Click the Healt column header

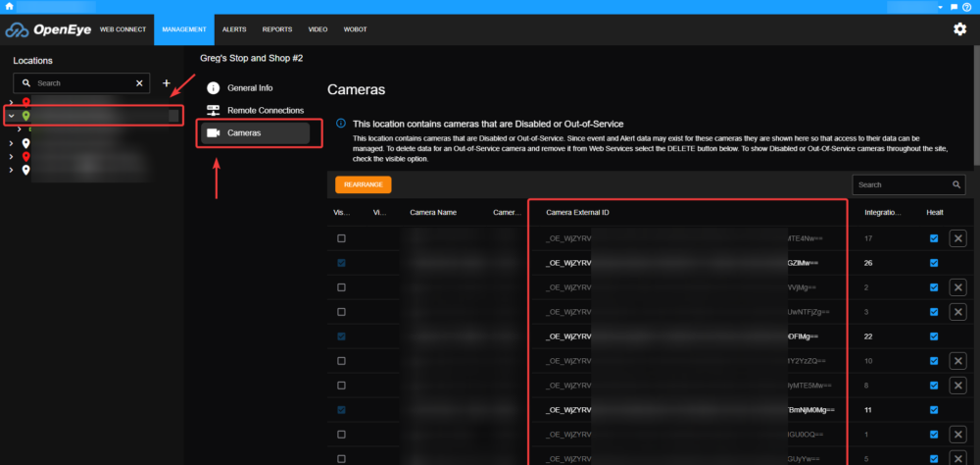click(935, 212)
